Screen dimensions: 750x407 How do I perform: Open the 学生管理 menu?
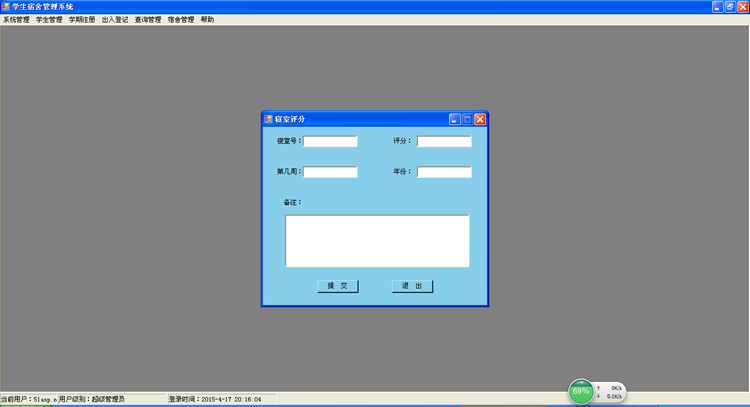coord(49,20)
